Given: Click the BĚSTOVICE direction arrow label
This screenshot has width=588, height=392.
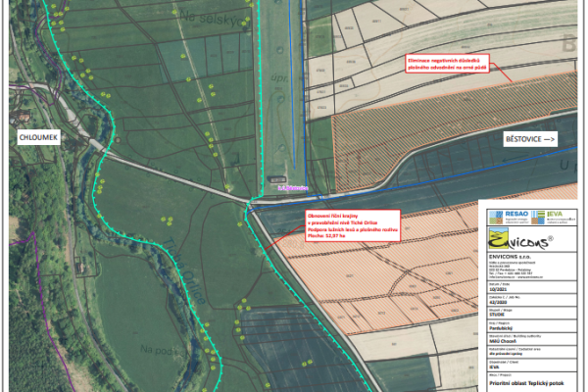Looking at the screenshot, I should click(x=530, y=140).
